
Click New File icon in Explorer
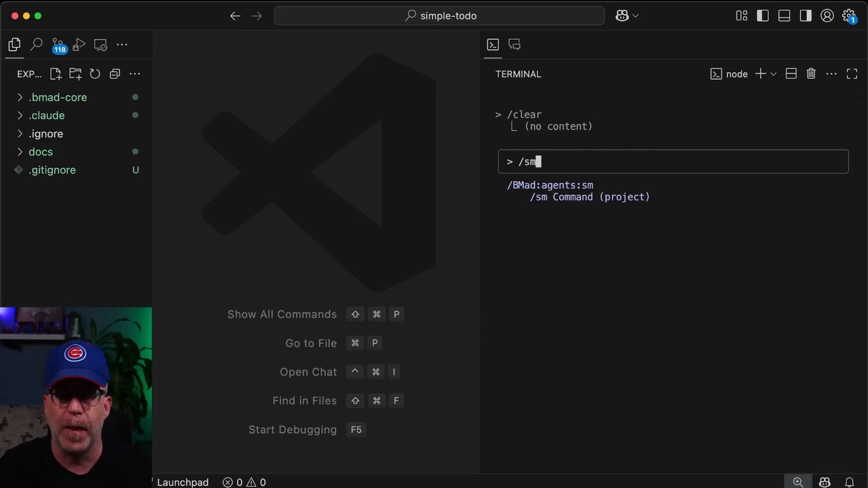coord(56,74)
